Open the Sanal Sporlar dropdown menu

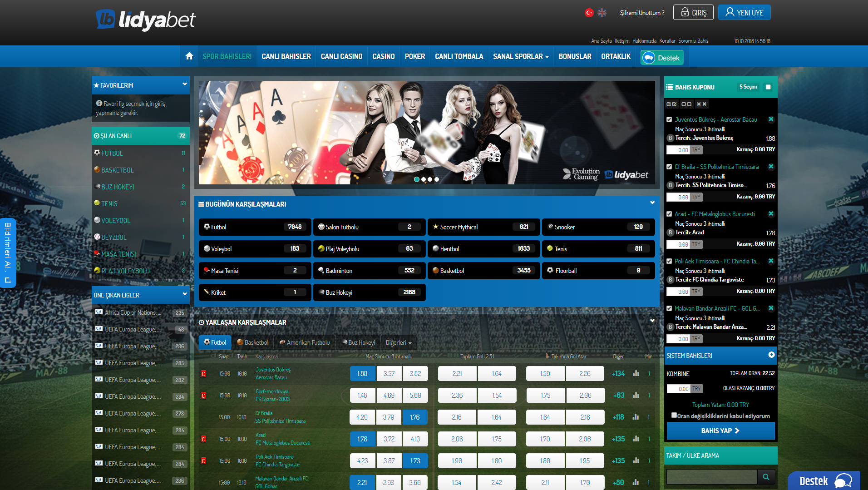click(521, 56)
